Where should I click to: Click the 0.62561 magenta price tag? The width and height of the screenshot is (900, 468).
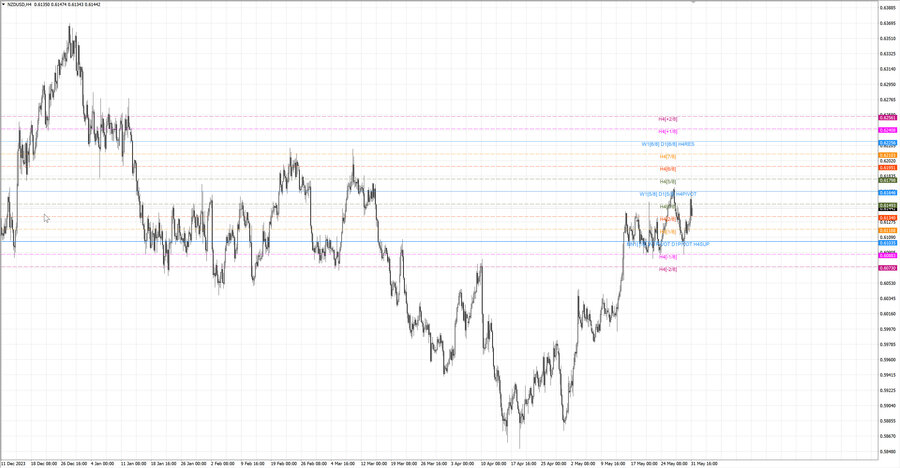point(888,118)
